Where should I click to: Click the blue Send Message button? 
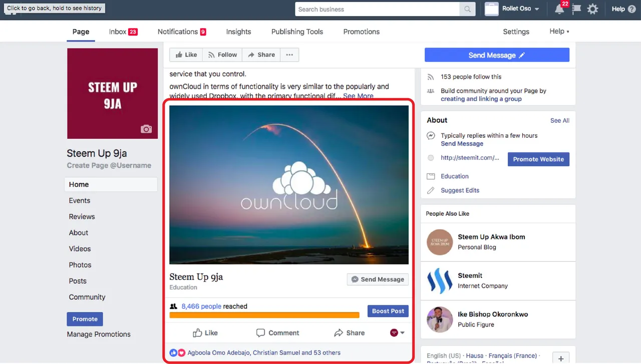point(497,55)
